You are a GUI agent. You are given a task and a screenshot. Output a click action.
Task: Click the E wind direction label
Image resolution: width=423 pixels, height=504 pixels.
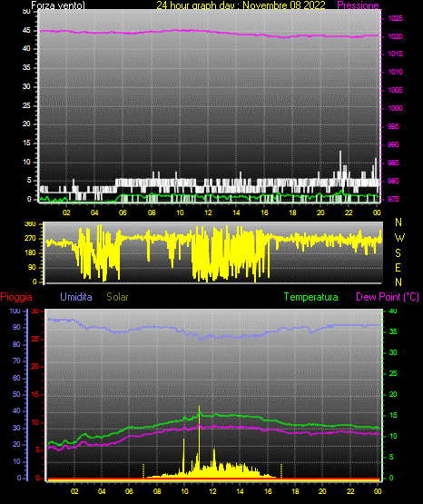pyautogui.click(x=398, y=268)
